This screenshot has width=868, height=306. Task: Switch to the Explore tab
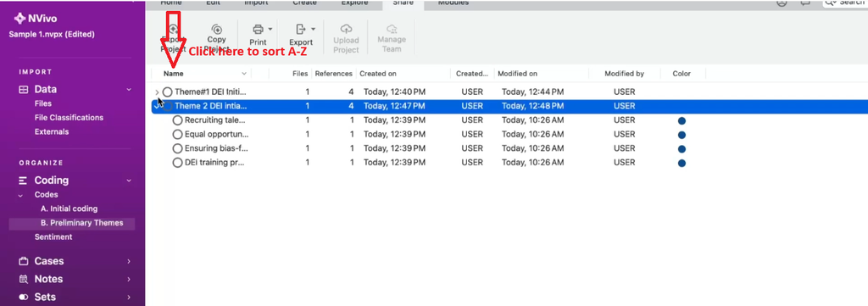tap(354, 3)
